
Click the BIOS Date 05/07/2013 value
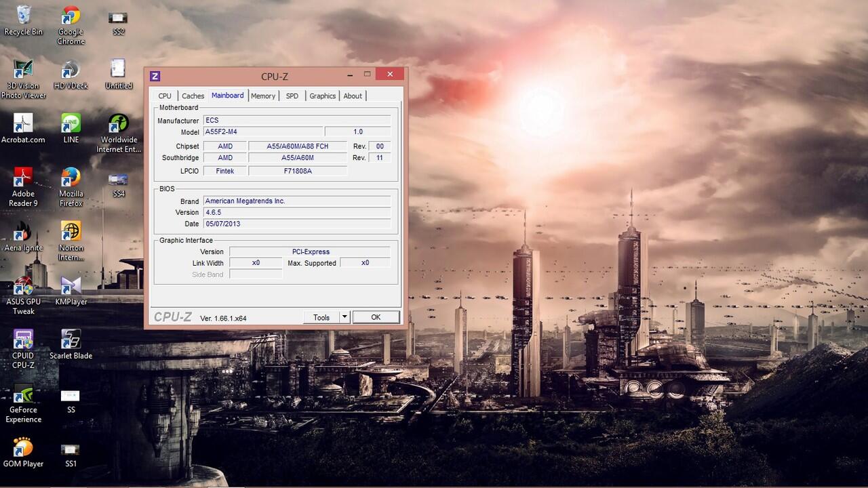(x=297, y=224)
